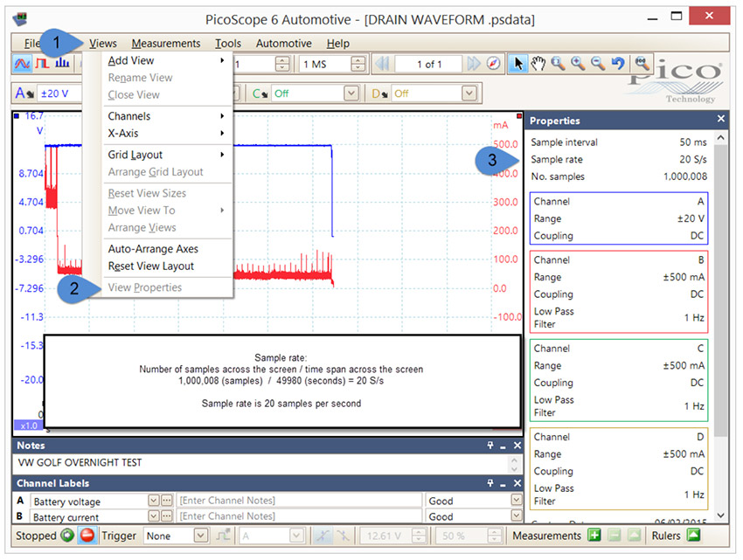Pin the Notes panel
The height and width of the screenshot is (560, 743).
(x=490, y=446)
